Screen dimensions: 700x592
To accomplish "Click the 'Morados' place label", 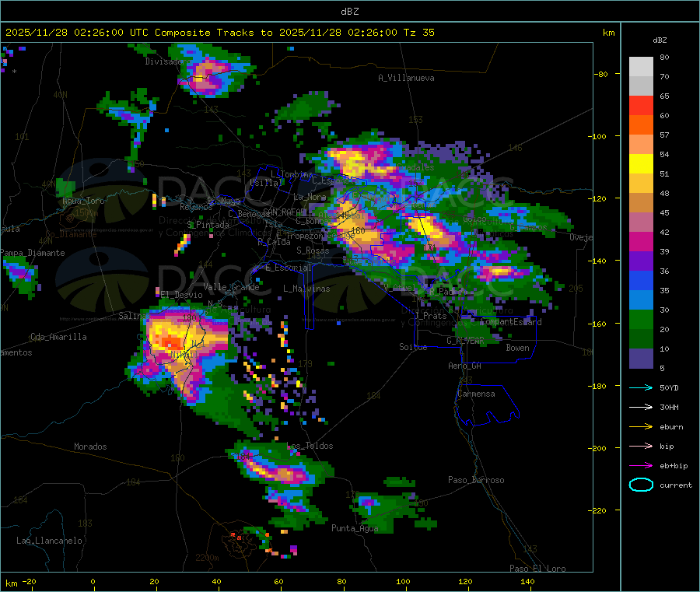I will click(90, 447).
